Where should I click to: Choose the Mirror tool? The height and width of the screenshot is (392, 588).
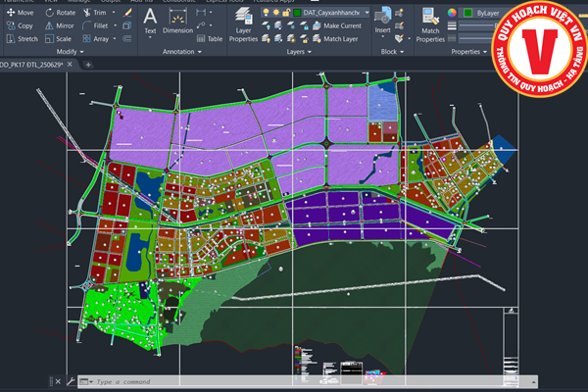60,25
